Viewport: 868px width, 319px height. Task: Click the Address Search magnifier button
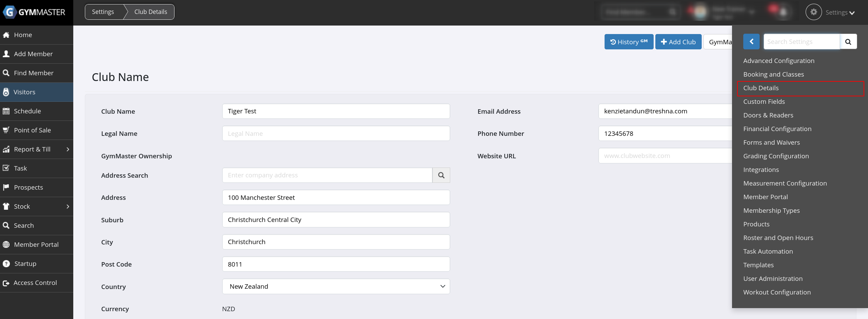(441, 175)
